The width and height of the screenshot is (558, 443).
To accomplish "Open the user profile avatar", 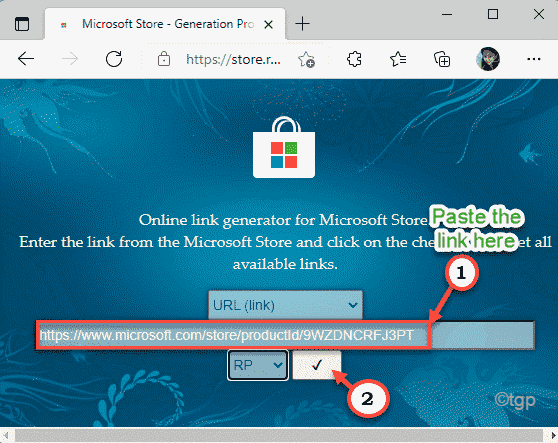I will pos(488,59).
